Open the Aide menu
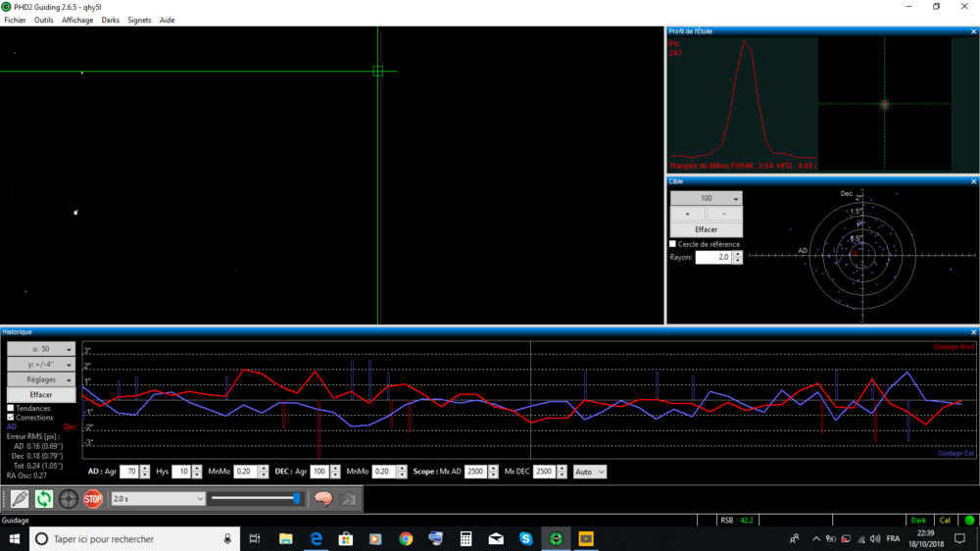This screenshot has height=551, width=980. [x=167, y=20]
